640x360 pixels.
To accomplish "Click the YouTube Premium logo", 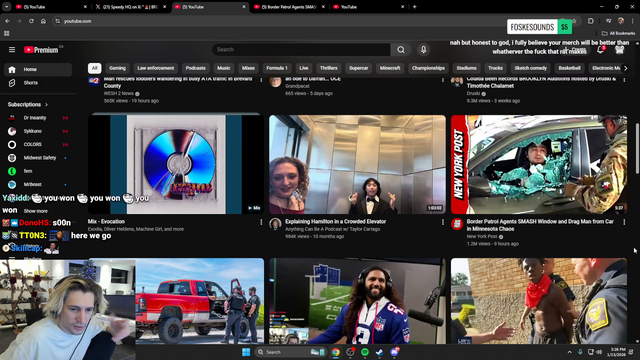I will coord(41,50).
